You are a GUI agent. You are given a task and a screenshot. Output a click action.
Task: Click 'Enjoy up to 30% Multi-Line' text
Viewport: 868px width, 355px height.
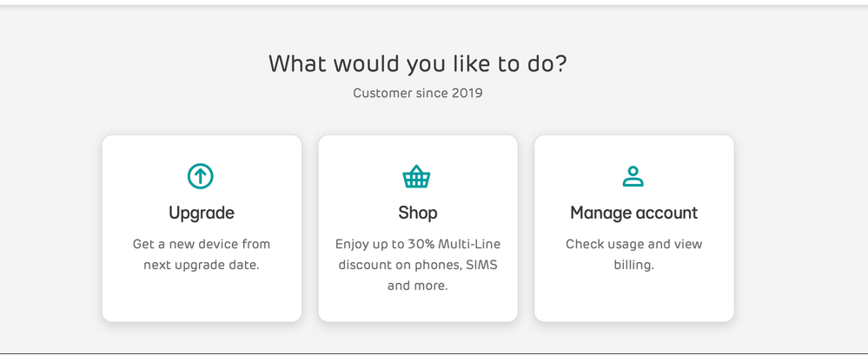pos(418,244)
